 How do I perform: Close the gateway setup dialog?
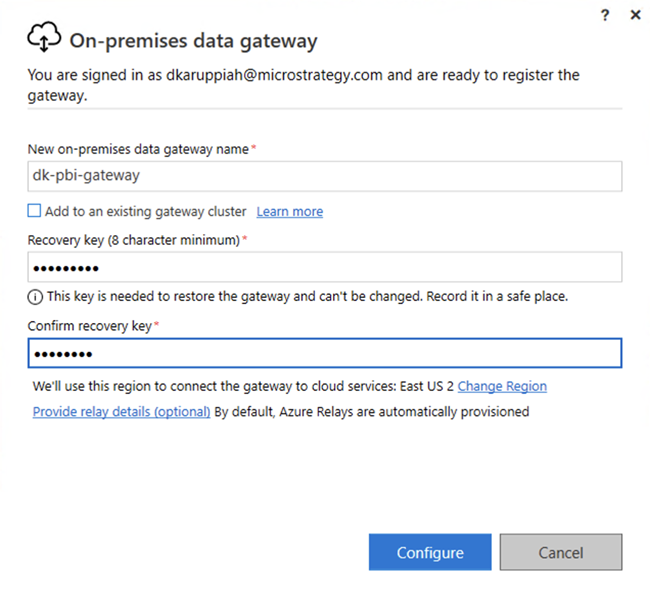635,15
